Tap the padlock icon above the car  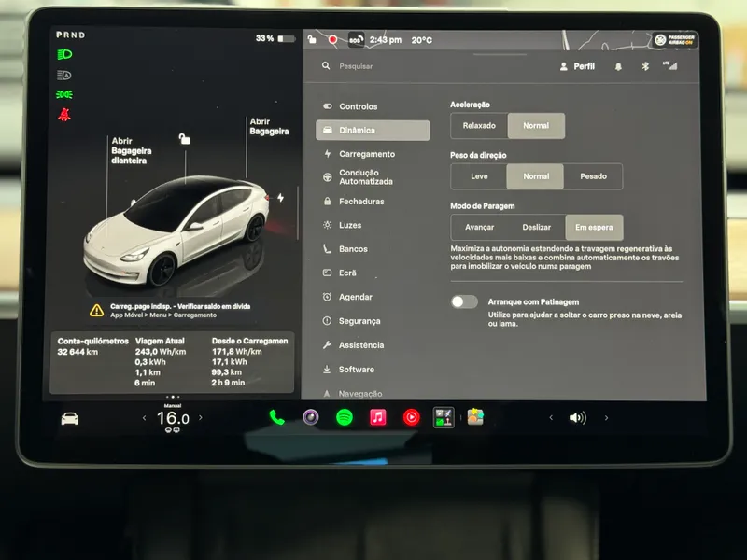(x=184, y=138)
